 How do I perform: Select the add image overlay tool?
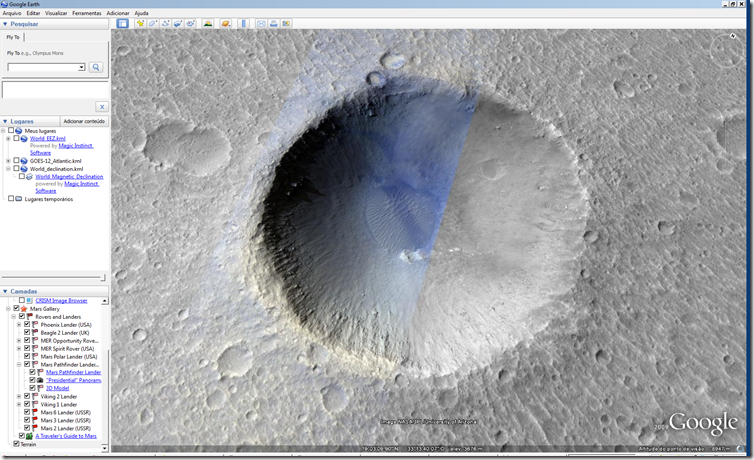(178, 23)
